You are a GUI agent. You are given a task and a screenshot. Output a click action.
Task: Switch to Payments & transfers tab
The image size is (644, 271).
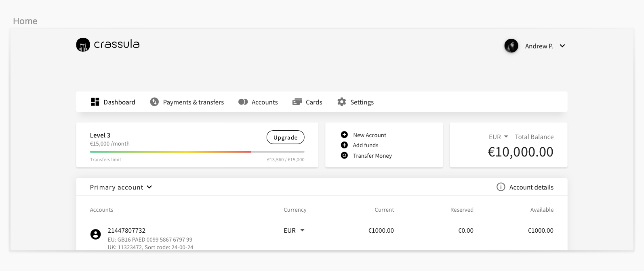193,102
